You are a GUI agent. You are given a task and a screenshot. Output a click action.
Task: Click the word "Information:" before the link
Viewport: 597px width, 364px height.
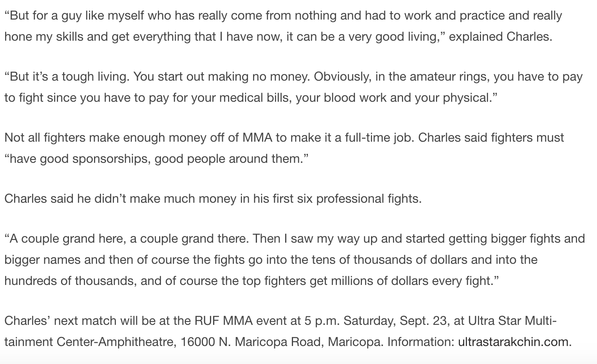click(421, 342)
